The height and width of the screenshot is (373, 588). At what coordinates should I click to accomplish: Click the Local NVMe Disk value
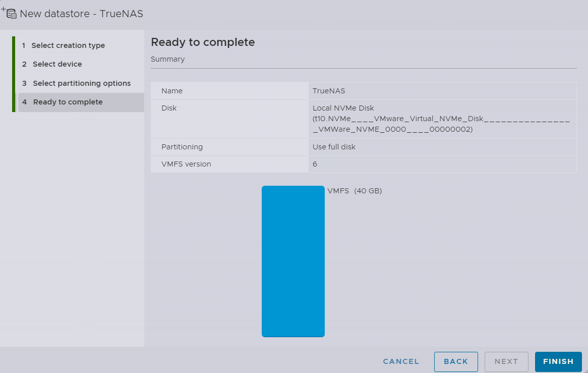point(441,119)
